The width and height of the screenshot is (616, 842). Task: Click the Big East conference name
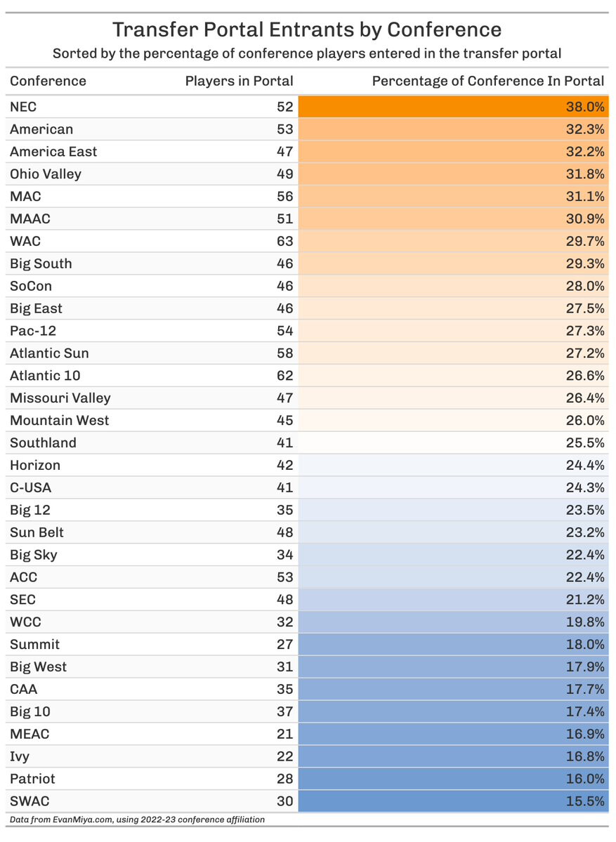tap(36, 308)
